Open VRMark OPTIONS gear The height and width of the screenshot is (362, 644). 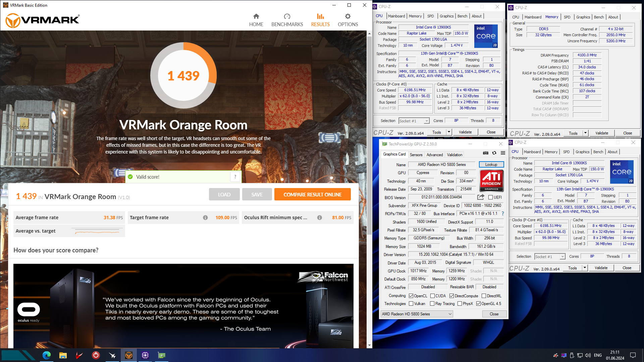tap(348, 20)
